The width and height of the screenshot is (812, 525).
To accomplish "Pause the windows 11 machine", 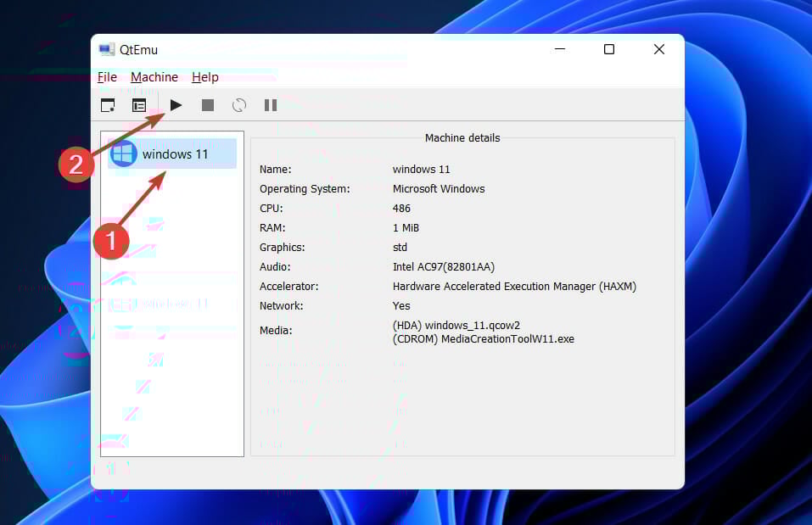I will 270,104.
